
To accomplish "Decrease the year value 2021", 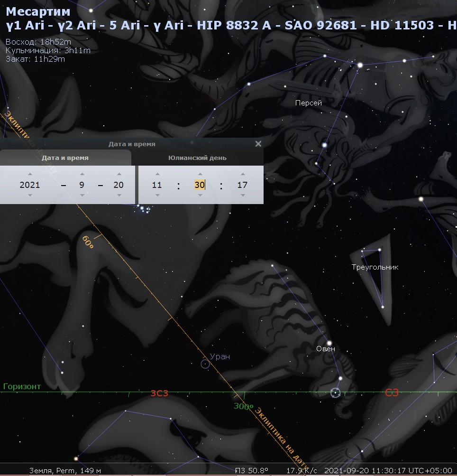I will coord(30,195).
